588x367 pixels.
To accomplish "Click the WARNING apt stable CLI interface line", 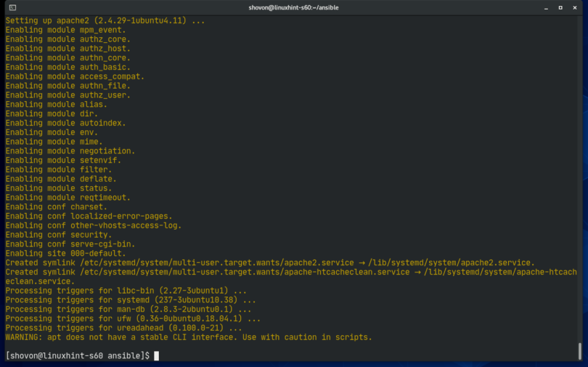I will [x=189, y=337].
